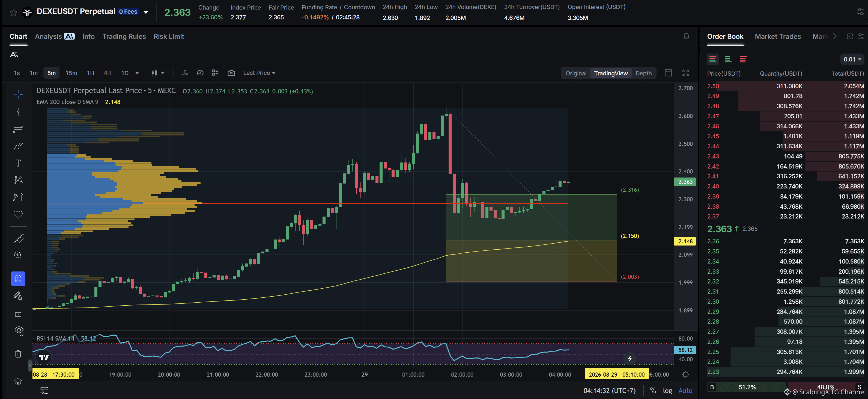The width and height of the screenshot is (868, 399).
Task: Show buy orders only in order book
Action: [728, 59]
